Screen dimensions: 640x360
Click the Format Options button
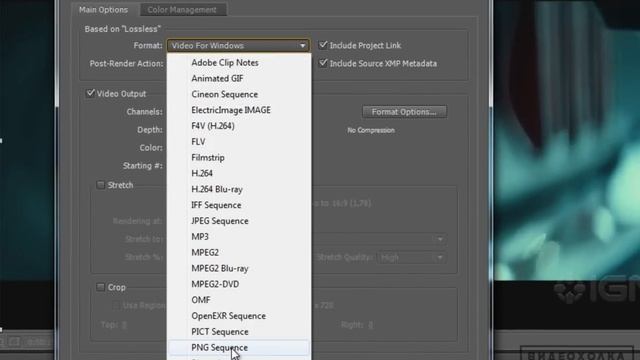(404, 112)
